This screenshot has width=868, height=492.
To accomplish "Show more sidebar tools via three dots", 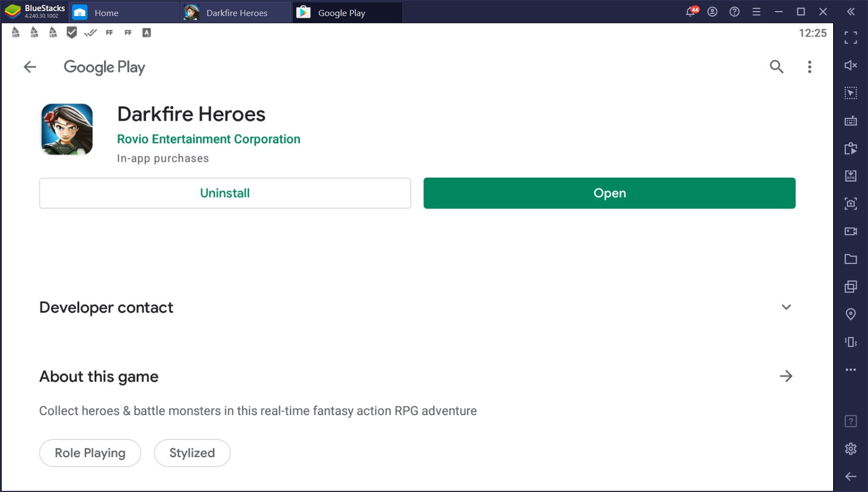I will click(851, 370).
